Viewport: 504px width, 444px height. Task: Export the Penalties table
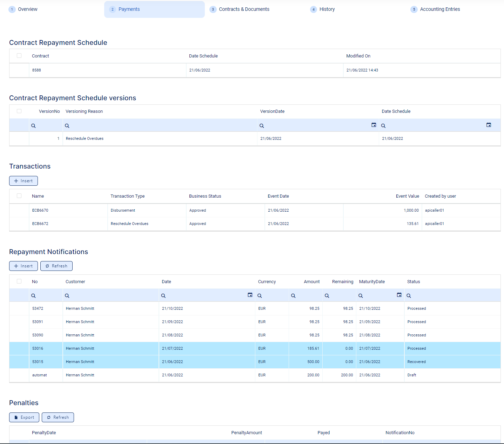point(24,417)
